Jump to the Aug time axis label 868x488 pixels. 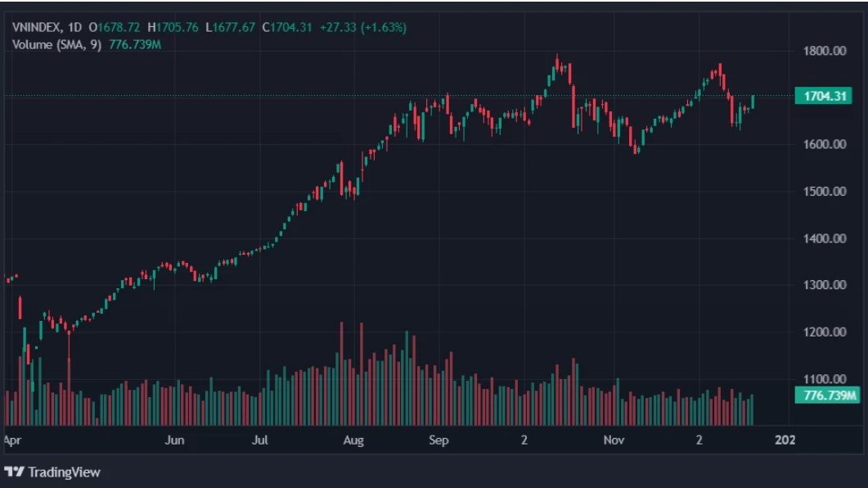pos(353,441)
